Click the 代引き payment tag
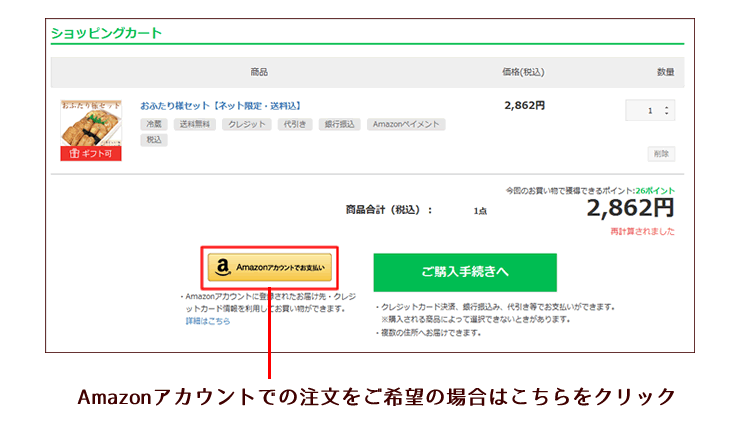Screen dimensions: 740x421 294,125
